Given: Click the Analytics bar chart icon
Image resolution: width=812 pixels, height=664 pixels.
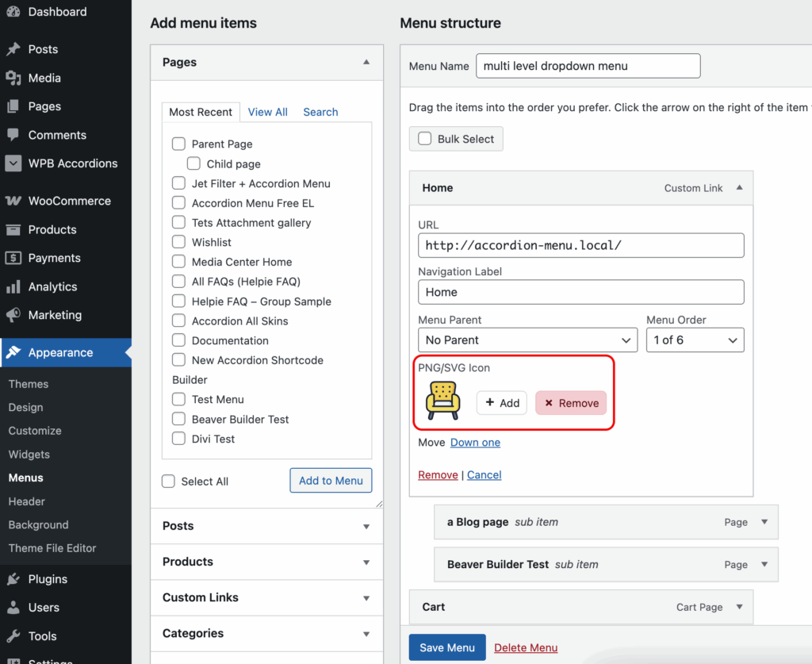Looking at the screenshot, I should [13, 287].
